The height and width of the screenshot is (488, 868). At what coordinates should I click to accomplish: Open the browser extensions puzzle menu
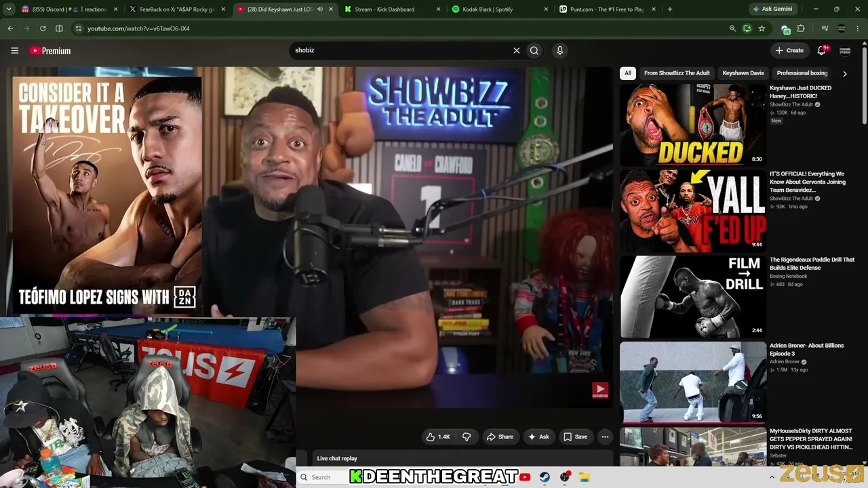(801, 28)
